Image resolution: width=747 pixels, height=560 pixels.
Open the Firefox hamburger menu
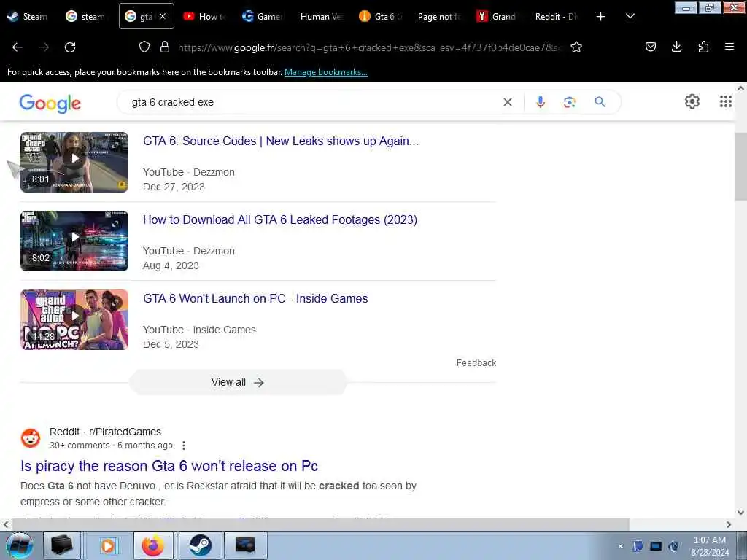pyautogui.click(x=729, y=47)
